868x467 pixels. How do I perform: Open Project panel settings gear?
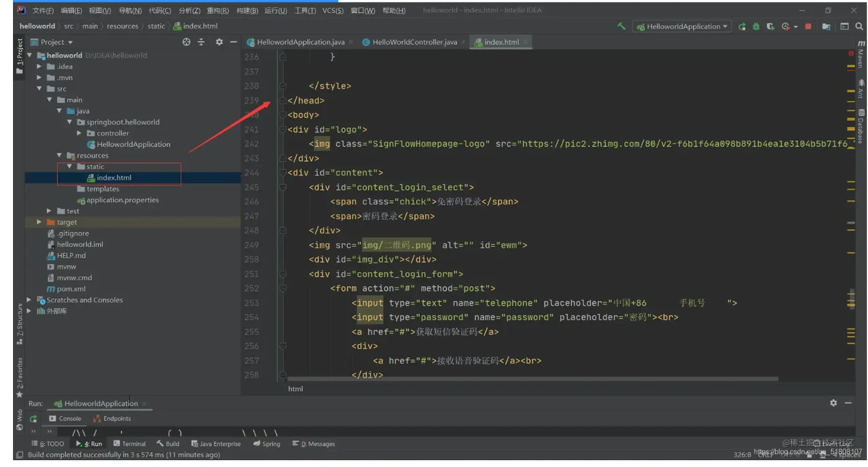[219, 42]
